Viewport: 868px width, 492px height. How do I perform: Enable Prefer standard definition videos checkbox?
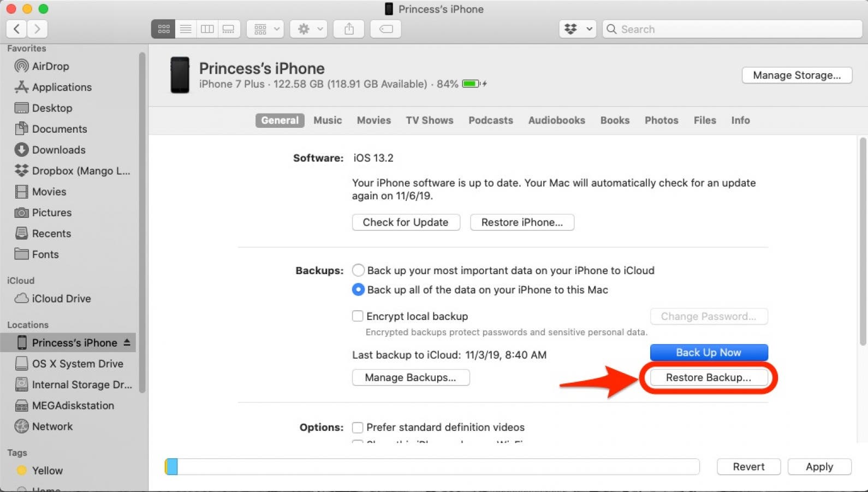click(358, 427)
